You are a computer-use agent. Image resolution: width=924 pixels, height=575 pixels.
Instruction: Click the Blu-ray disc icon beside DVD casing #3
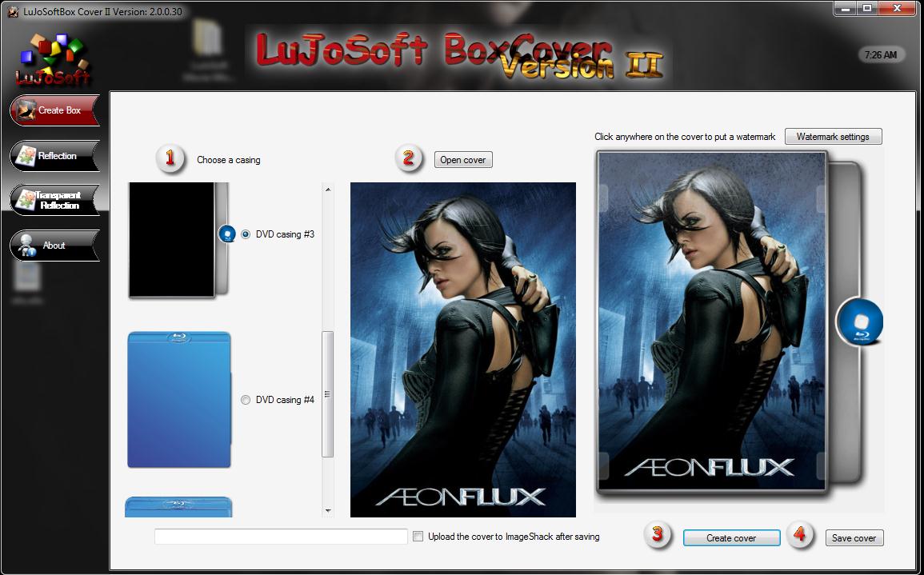click(227, 234)
